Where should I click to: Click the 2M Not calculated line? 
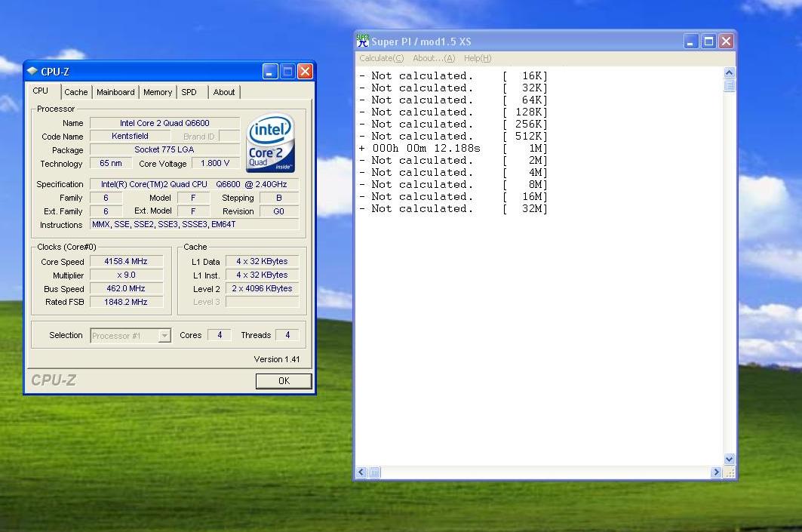[453, 161]
